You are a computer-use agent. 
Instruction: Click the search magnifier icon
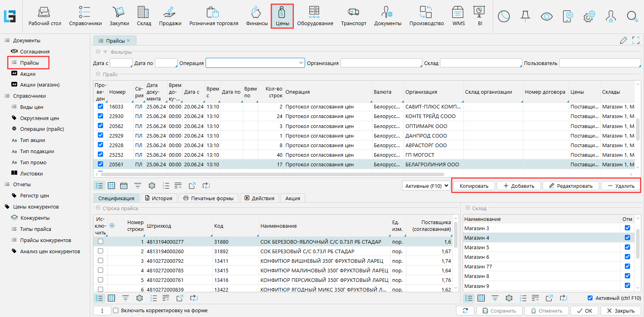(x=632, y=16)
